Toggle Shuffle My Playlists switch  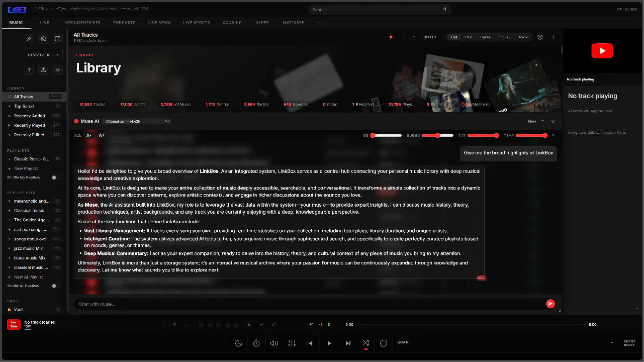[55, 177]
